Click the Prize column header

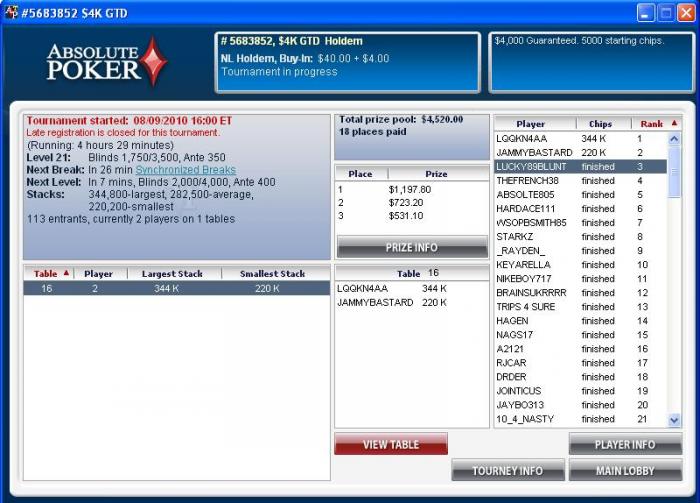point(438,174)
